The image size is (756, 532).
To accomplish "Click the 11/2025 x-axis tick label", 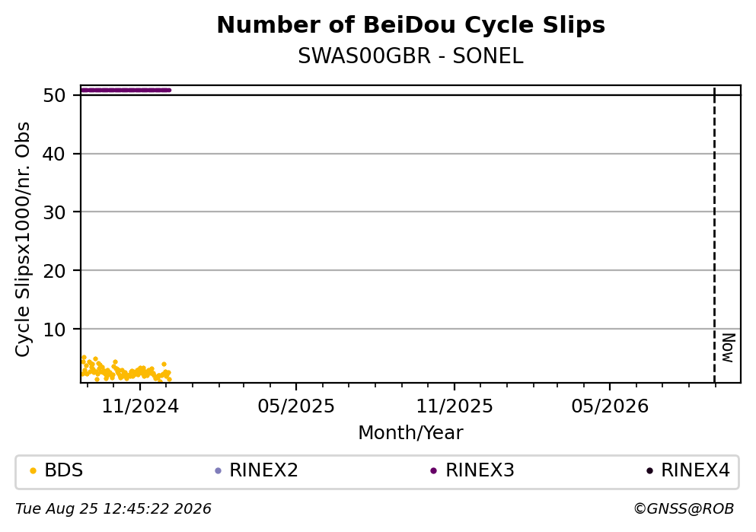I will 455,406.
